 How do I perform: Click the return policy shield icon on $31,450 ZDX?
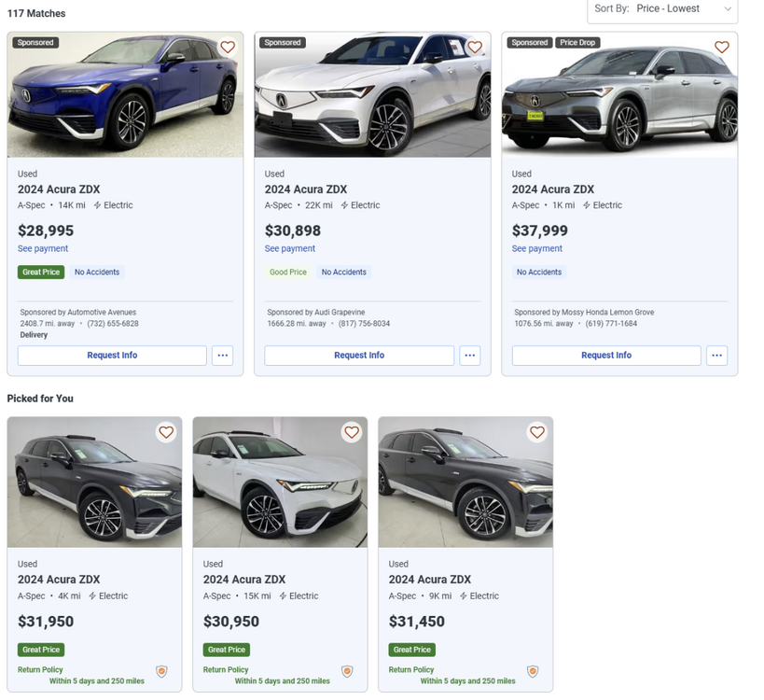click(533, 672)
